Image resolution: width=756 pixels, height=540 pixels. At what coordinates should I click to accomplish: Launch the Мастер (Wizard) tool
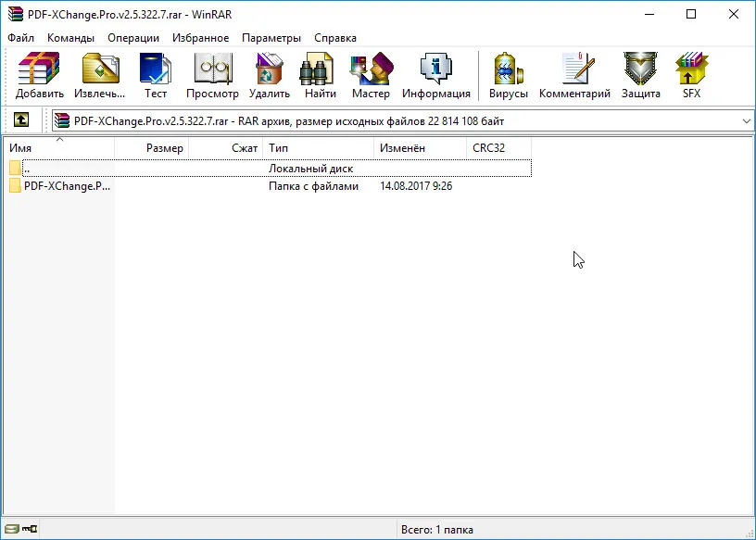(371, 75)
